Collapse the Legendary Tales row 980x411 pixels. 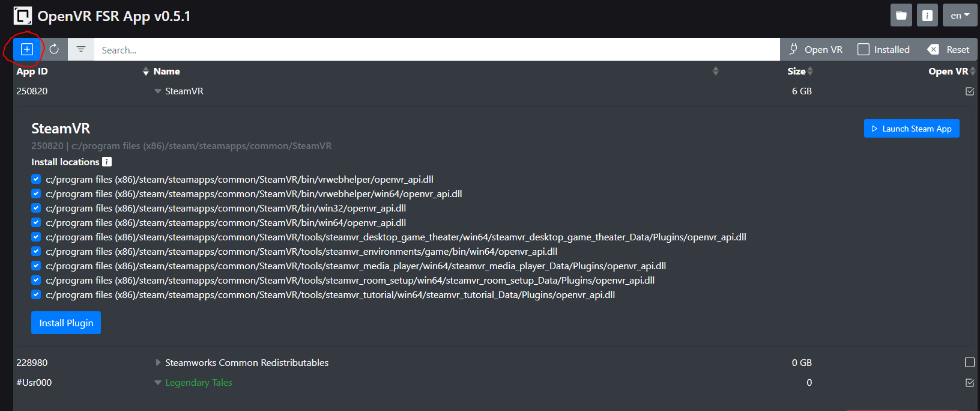pos(158,383)
